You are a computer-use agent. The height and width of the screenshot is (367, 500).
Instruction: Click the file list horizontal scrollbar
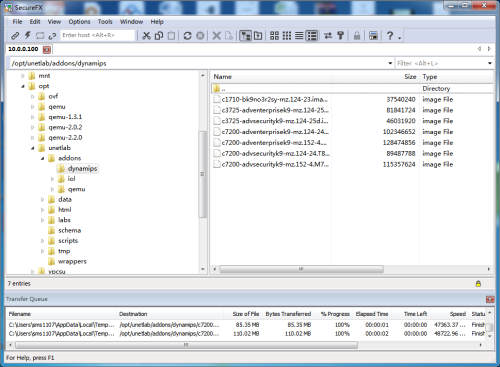click(301, 269)
